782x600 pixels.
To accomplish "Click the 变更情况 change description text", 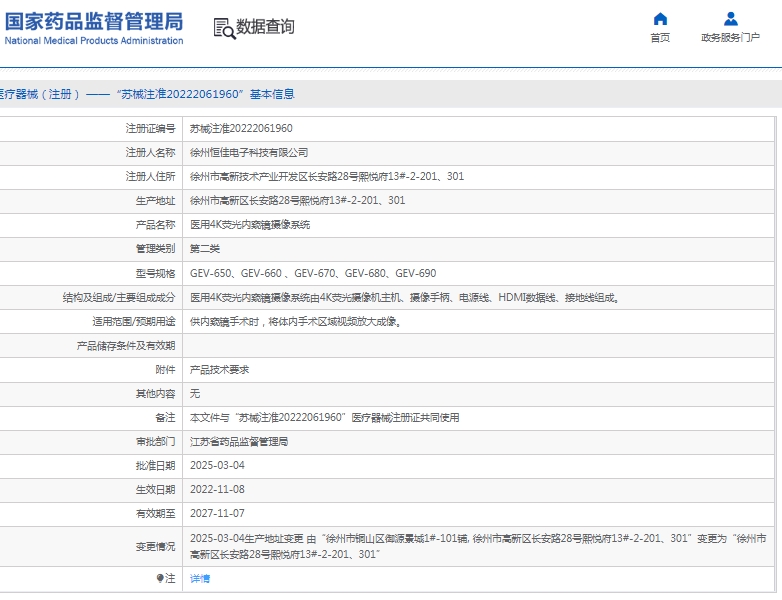I will pyautogui.click(x=478, y=546).
